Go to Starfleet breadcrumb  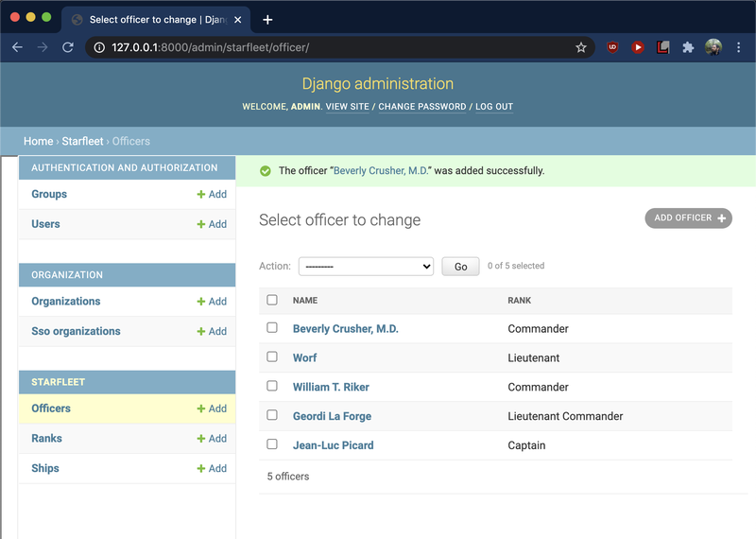tap(82, 142)
